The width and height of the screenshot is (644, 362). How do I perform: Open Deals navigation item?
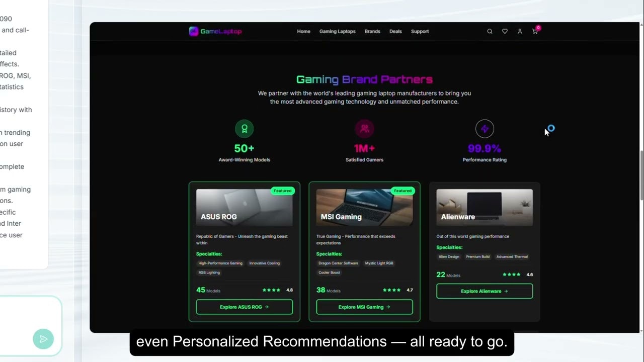[x=395, y=31]
